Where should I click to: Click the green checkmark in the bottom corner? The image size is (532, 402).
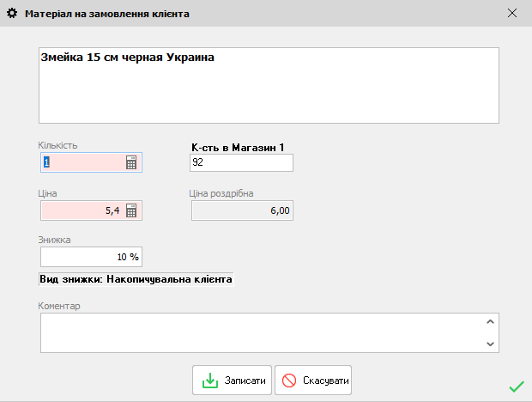[x=516, y=387]
